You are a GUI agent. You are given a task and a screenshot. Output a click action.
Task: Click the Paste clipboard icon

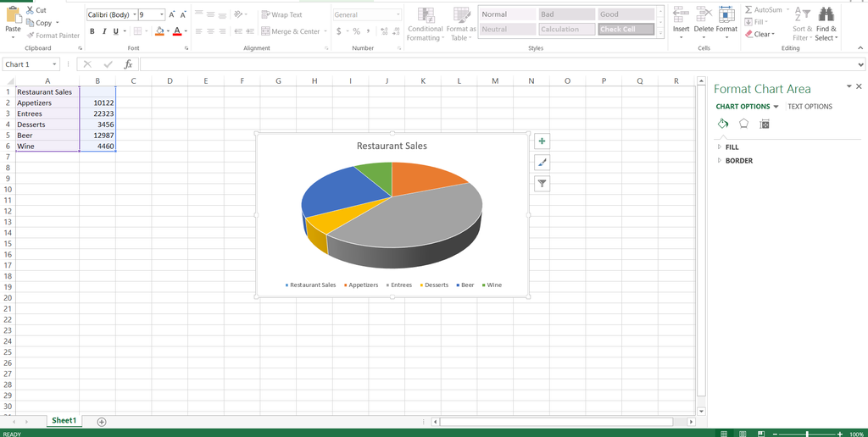tap(13, 15)
